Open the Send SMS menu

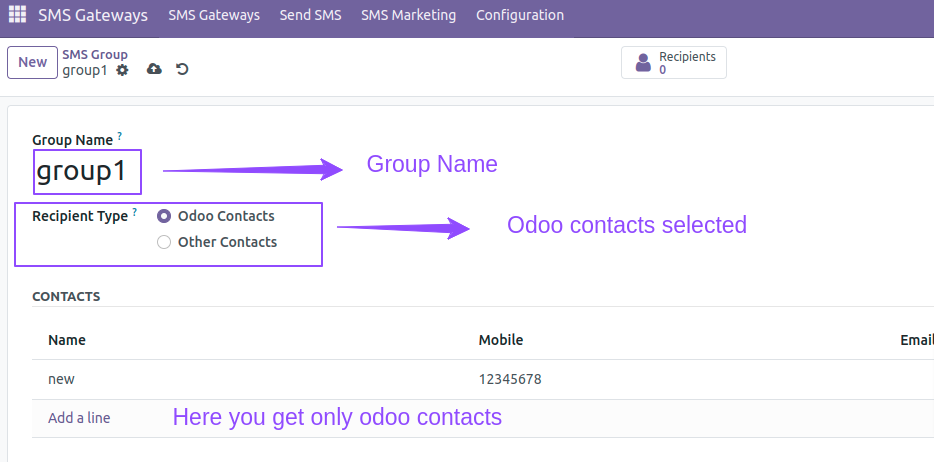tap(310, 15)
